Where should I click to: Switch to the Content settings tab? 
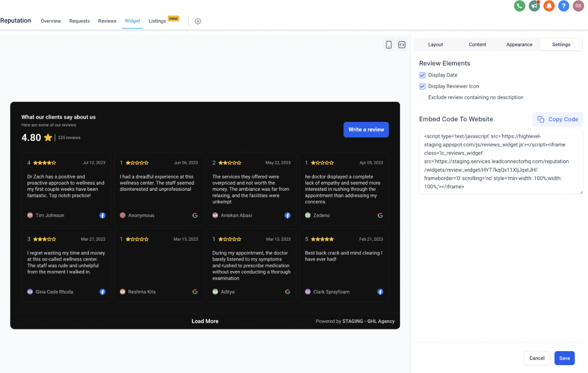(x=477, y=45)
